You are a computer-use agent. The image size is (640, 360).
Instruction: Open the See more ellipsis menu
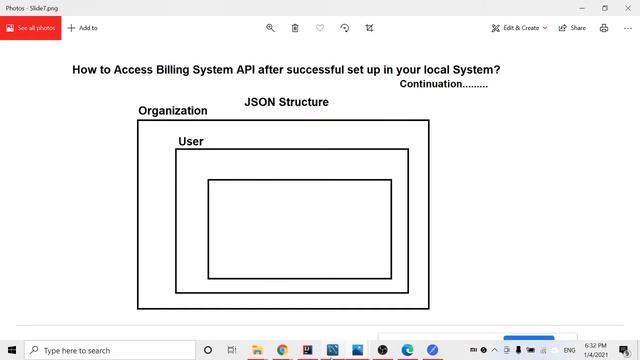pos(628,28)
